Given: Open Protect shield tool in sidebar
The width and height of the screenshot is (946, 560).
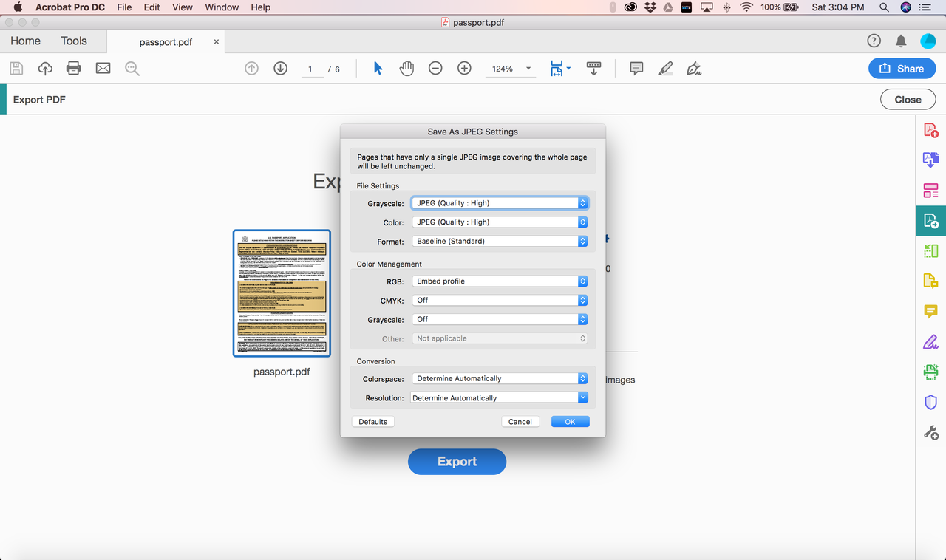Looking at the screenshot, I should click(x=930, y=402).
